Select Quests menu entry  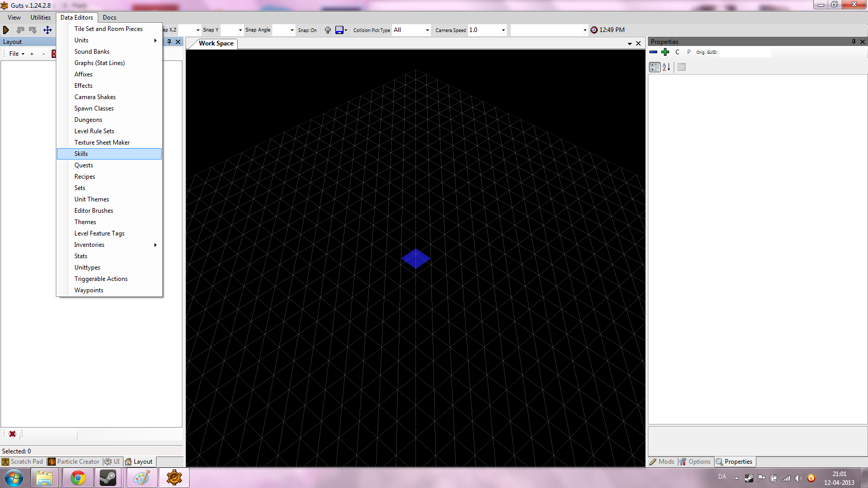pyautogui.click(x=109, y=165)
